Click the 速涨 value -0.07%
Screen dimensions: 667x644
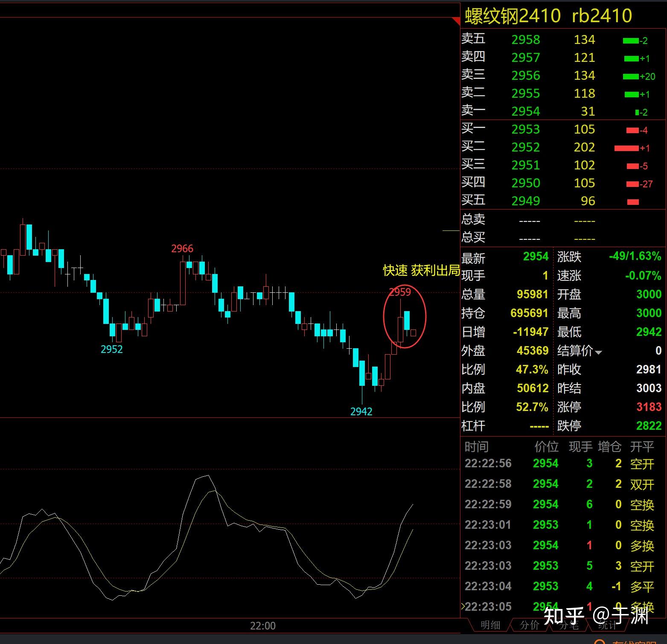643,275
